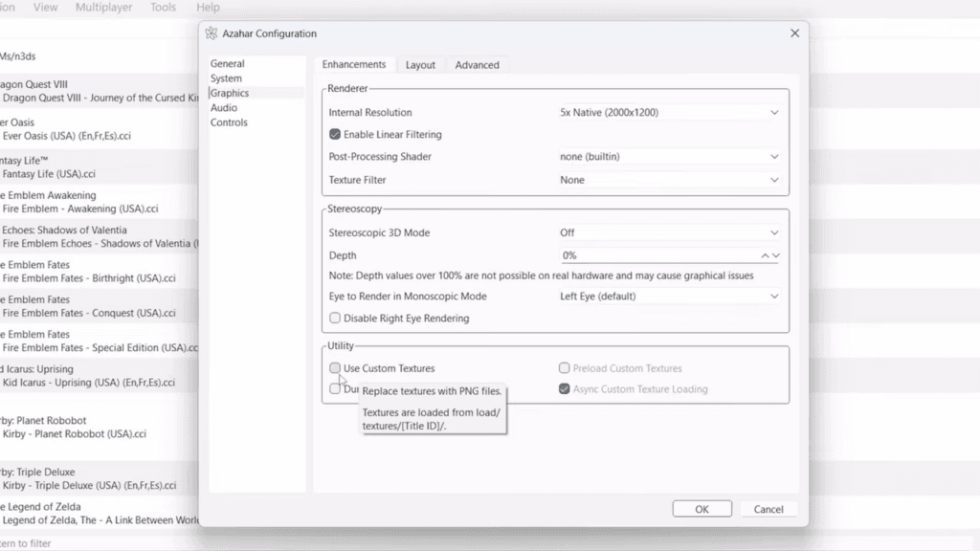This screenshot has width=980, height=551.
Task: Select Audio in the settings sidebar
Action: pyautogui.click(x=224, y=107)
